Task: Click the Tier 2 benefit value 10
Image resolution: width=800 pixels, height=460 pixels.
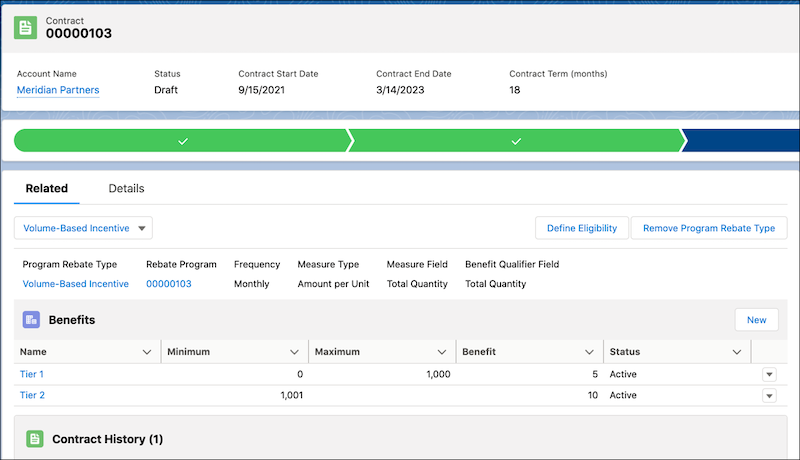Action: coord(592,395)
